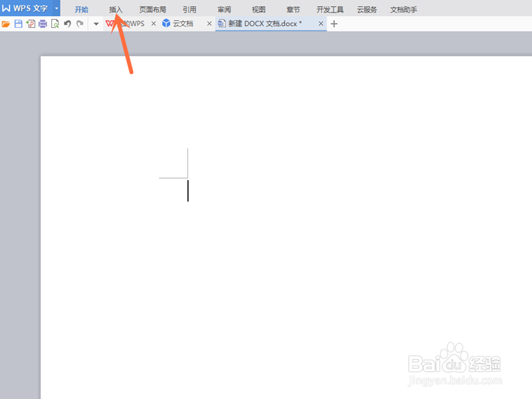This screenshot has height=399, width=532.
Task: Open the 插入 ribbon tab
Action: coord(116,9)
